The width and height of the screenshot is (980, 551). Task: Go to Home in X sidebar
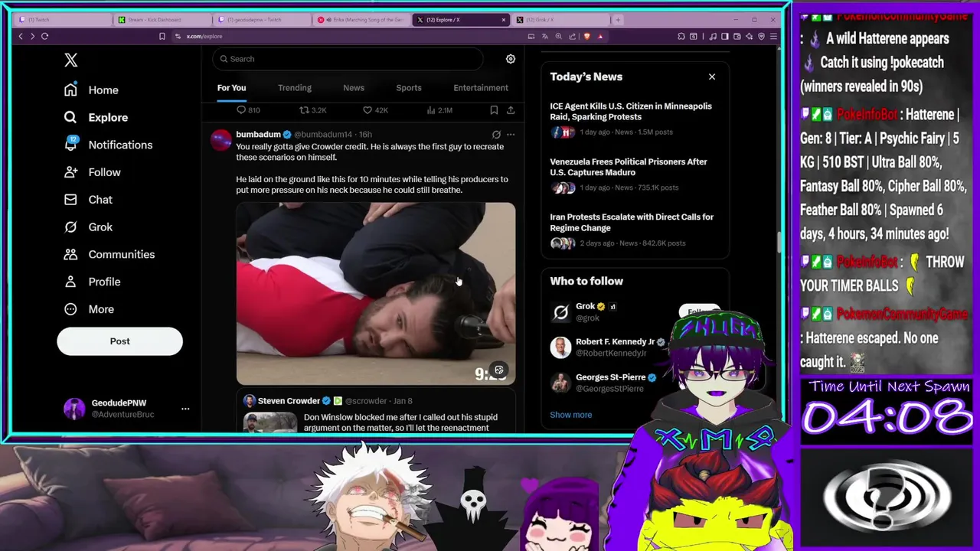[x=91, y=90]
